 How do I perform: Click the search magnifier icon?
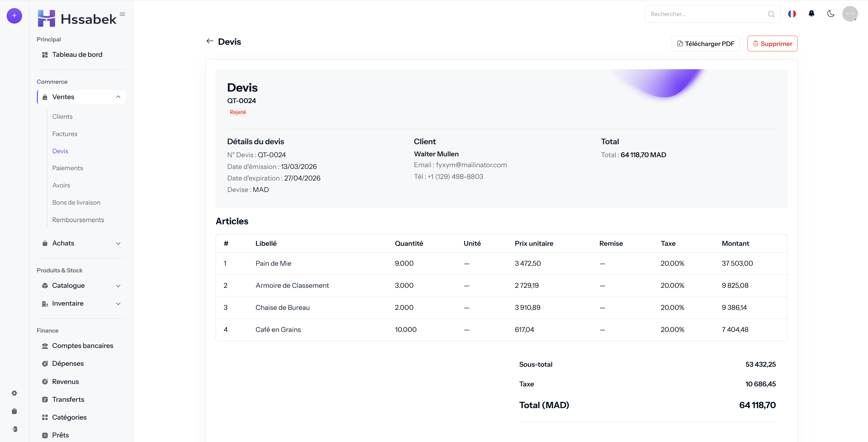(x=771, y=14)
